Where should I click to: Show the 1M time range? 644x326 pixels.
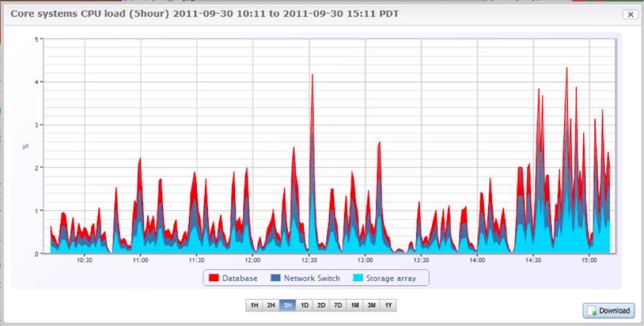point(355,306)
